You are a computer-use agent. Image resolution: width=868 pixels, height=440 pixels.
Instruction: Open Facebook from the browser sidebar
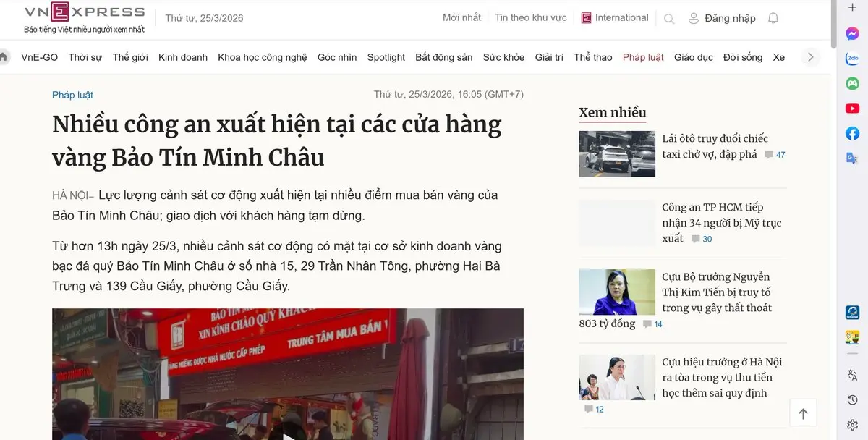tap(853, 133)
